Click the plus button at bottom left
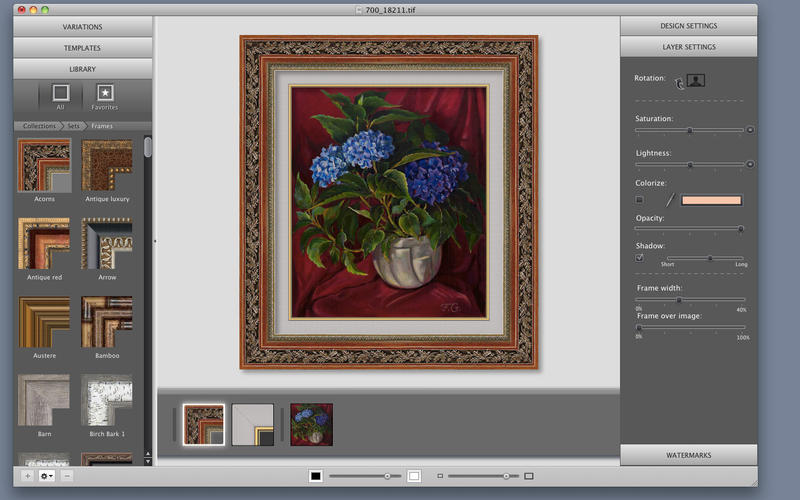The image size is (800, 500). point(27,476)
